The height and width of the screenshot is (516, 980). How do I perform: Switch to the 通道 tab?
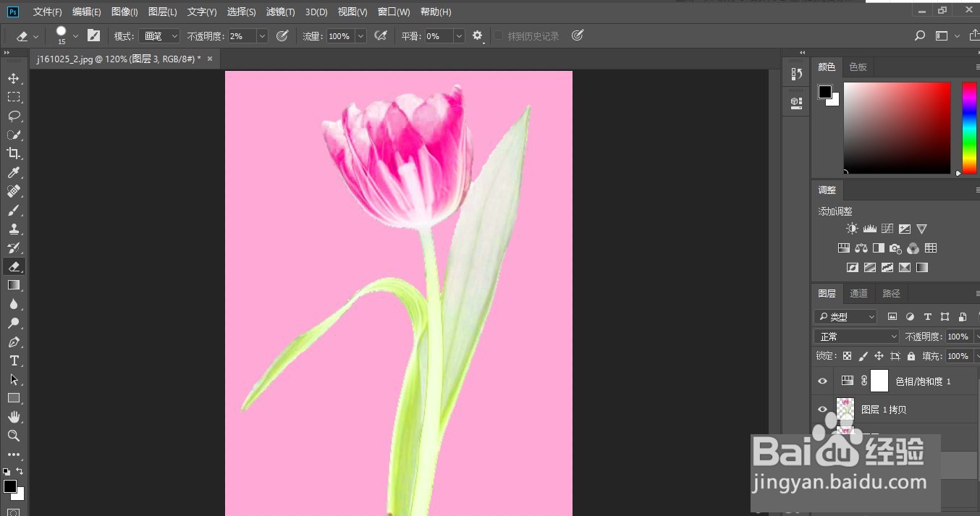click(x=858, y=293)
